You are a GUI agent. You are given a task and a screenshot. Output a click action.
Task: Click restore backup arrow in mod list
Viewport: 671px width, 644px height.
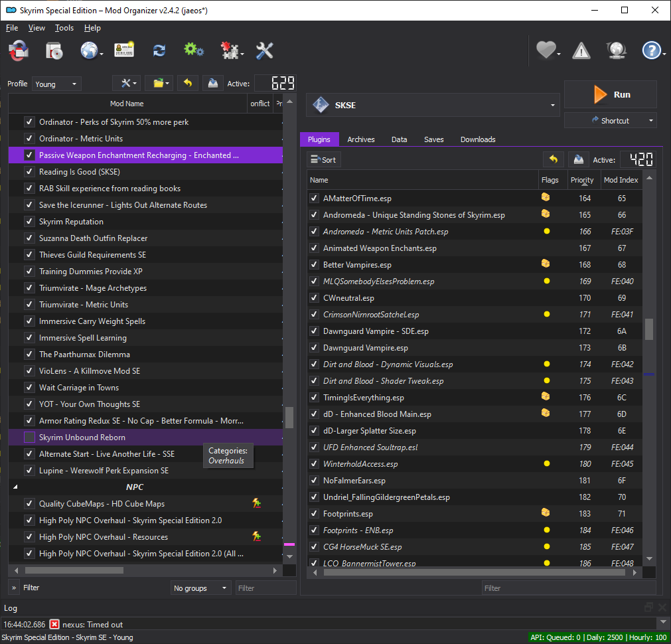tap(187, 83)
